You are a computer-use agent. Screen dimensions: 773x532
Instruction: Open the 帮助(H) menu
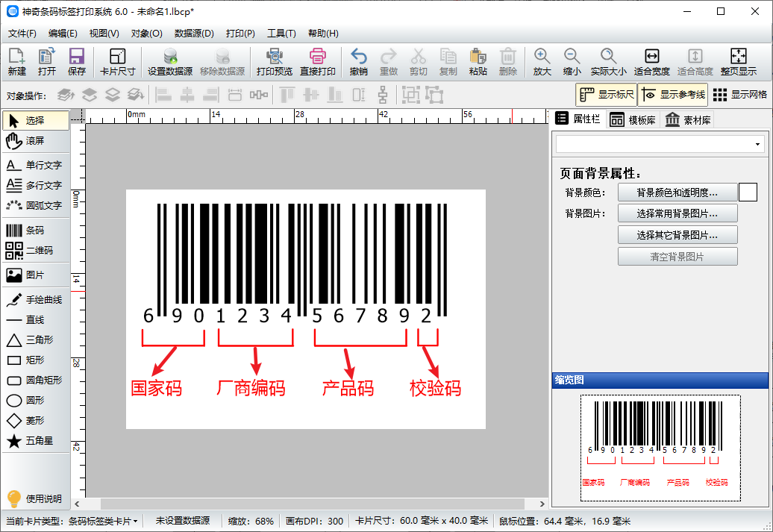323,34
